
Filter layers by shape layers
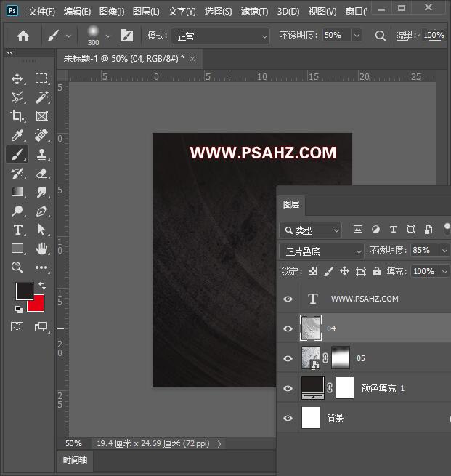(x=410, y=229)
